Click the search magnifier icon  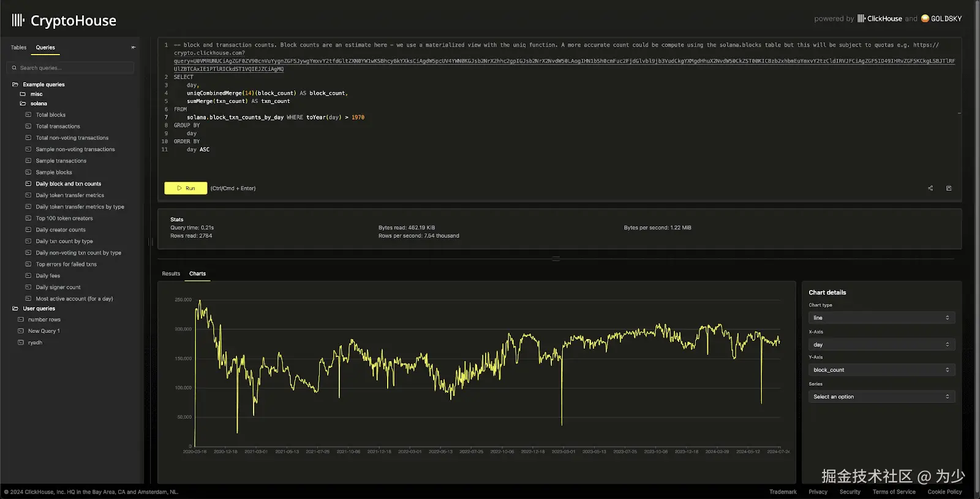click(15, 68)
